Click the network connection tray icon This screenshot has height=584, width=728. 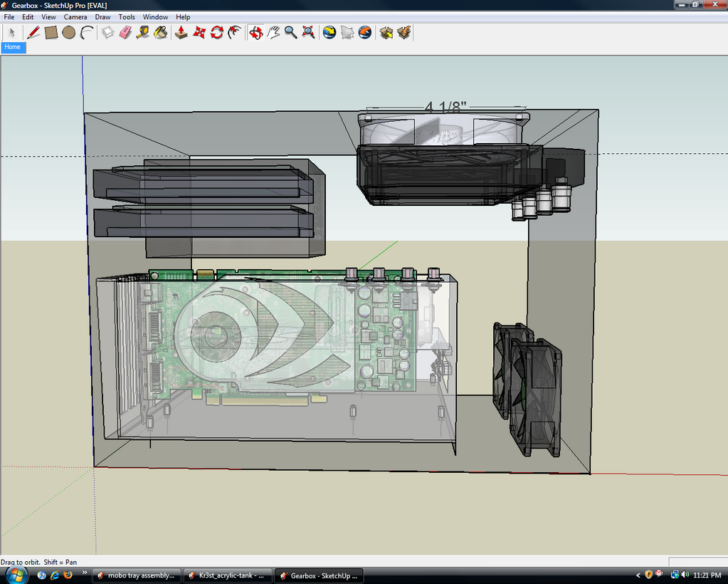point(675,575)
